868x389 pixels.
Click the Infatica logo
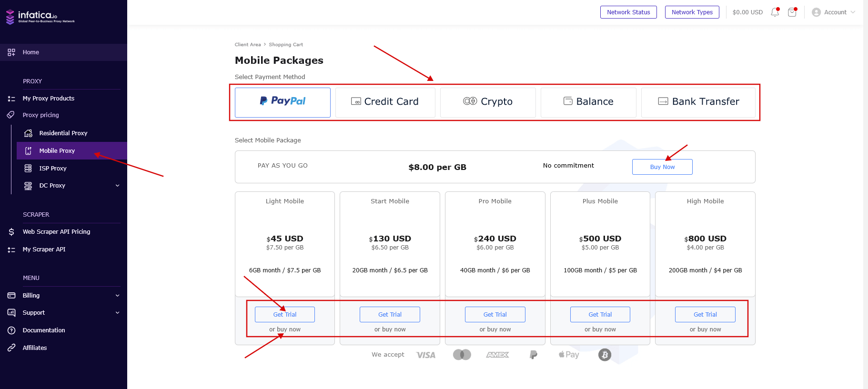pyautogui.click(x=40, y=17)
